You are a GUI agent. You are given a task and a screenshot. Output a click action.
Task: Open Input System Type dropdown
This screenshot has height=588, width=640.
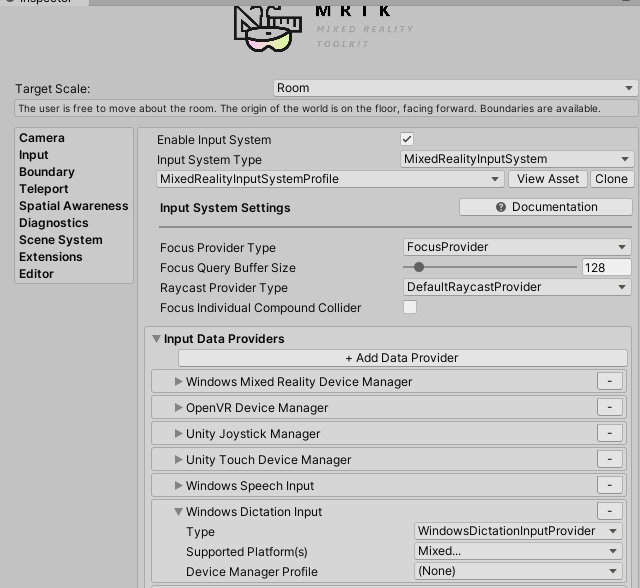517,159
